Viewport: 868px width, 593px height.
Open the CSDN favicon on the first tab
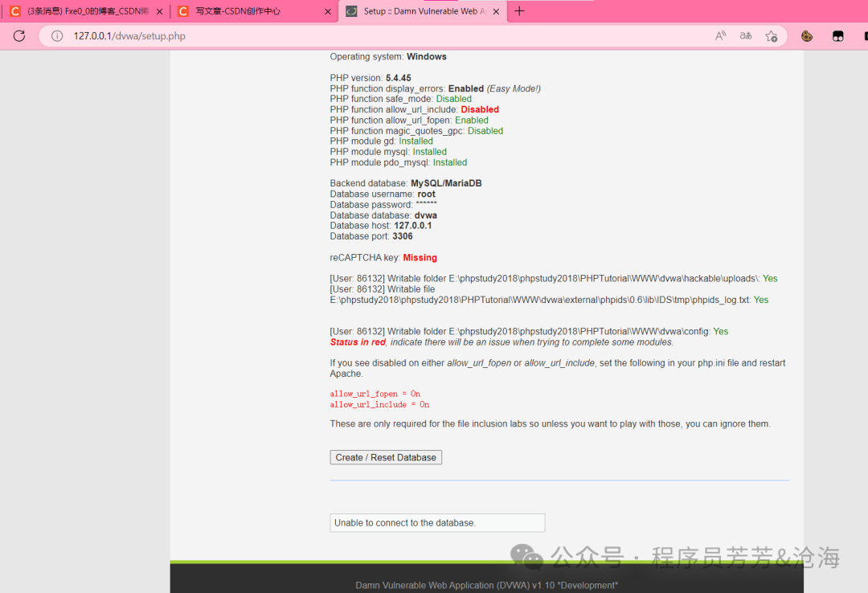coord(15,11)
